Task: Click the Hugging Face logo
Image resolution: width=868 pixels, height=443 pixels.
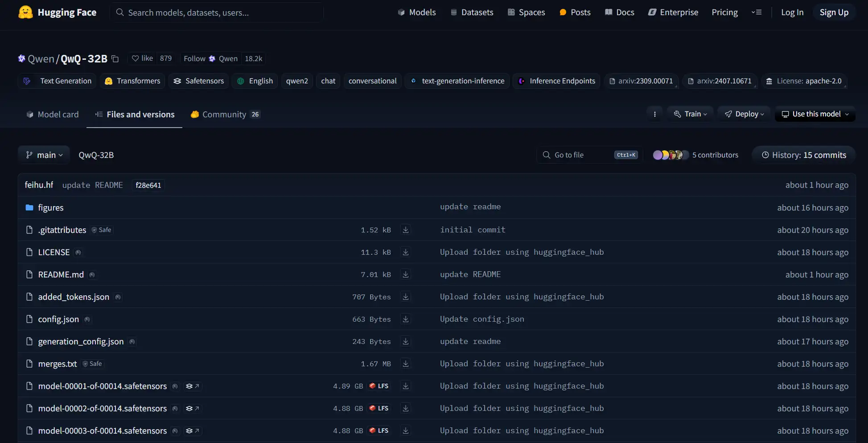Action: pyautogui.click(x=57, y=12)
